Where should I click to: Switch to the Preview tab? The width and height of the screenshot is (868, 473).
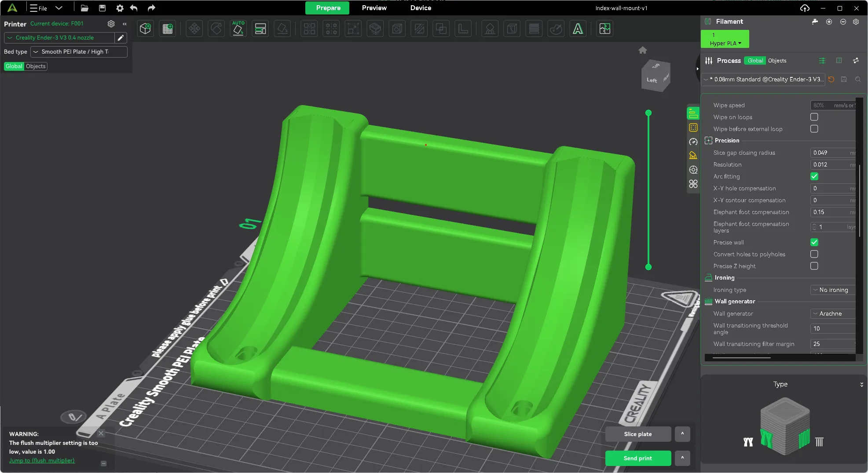coord(374,8)
